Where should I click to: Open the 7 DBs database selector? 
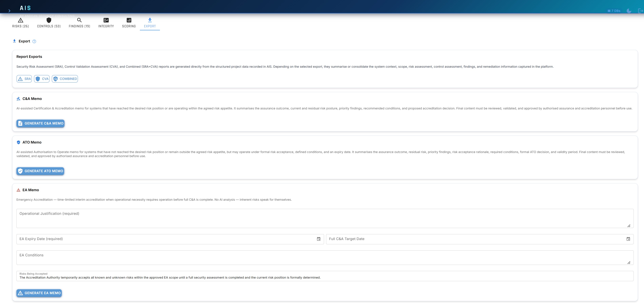(x=614, y=11)
